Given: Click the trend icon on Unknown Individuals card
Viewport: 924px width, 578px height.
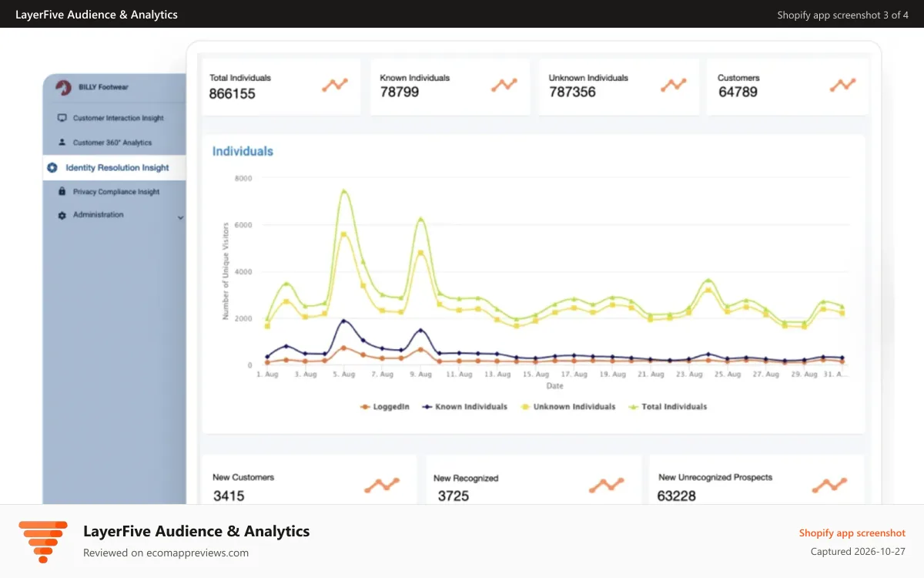Looking at the screenshot, I should pyautogui.click(x=674, y=85).
